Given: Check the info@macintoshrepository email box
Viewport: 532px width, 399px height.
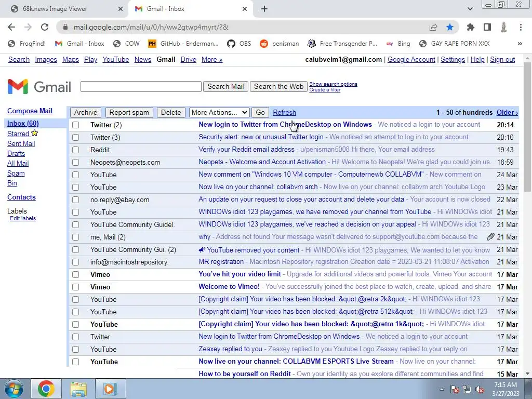Looking at the screenshot, I should point(76,262).
